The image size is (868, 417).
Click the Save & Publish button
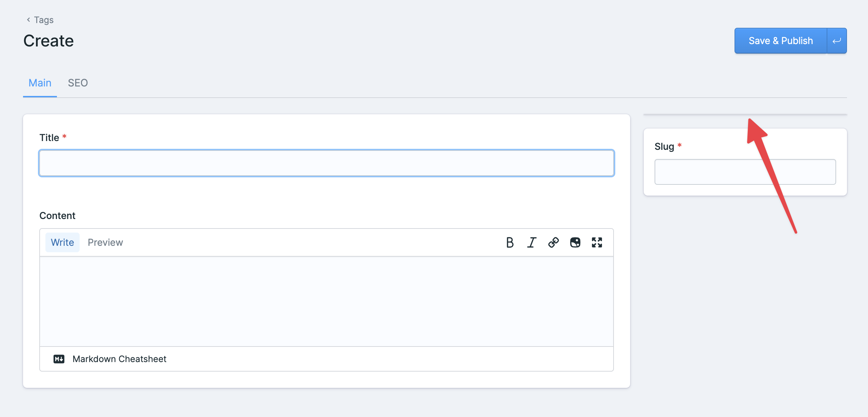tap(780, 40)
